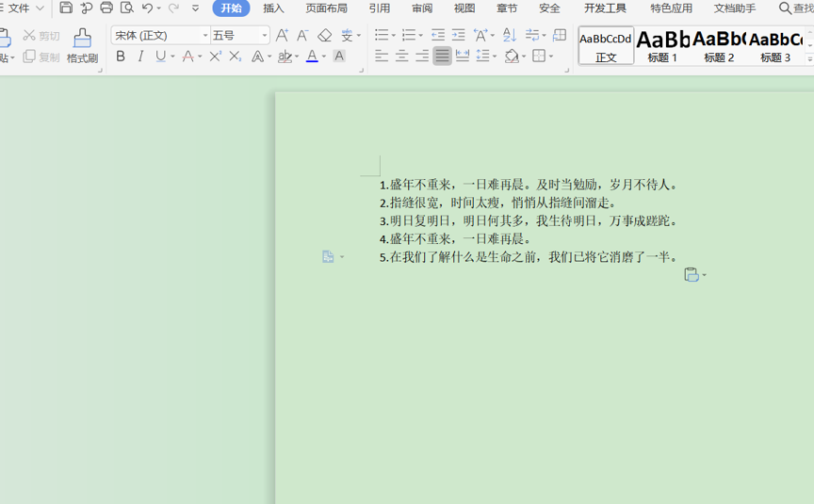Align text left
Image resolution: width=814 pixels, height=504 pixels.
[x=382, y=56]
